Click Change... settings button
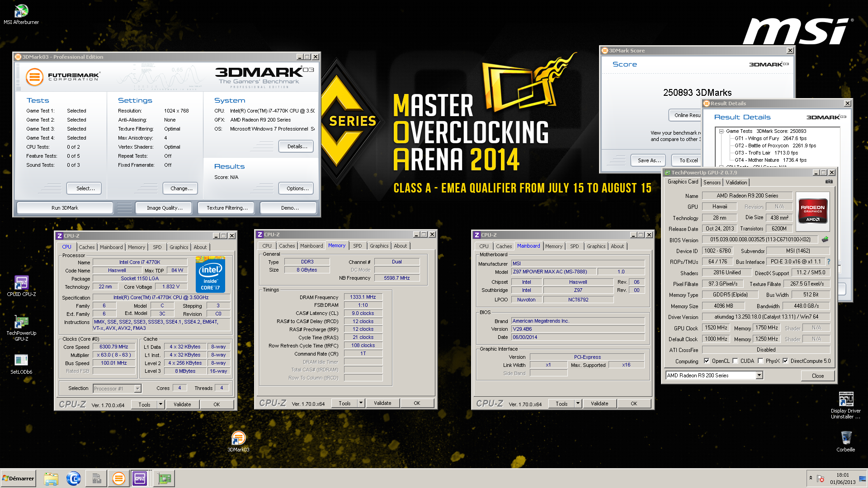The height and width of the screenshot is (488, 868). click(x=181, y=188)
